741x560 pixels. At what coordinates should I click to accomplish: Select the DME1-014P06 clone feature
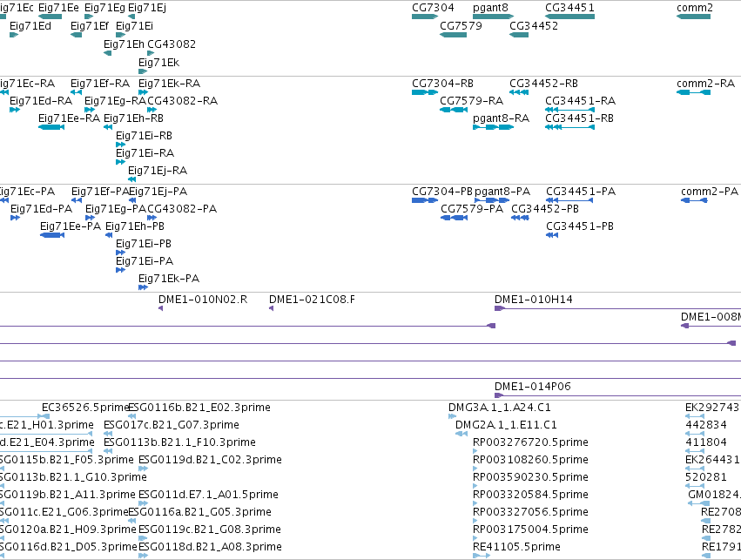point(617,395)
